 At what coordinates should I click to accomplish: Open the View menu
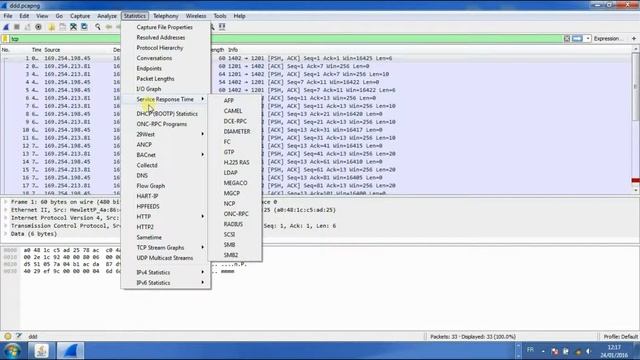[42, 16]
